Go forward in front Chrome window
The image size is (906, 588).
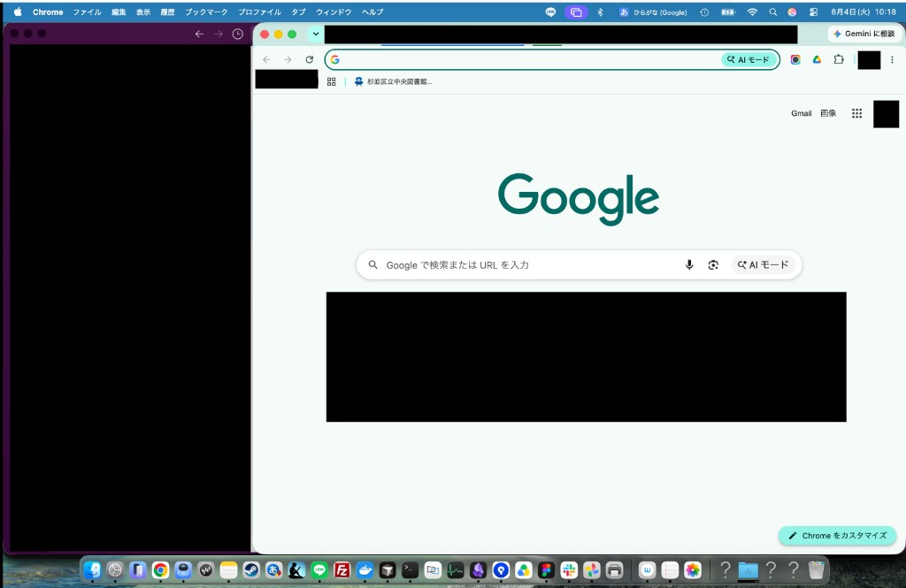(288, 59)
